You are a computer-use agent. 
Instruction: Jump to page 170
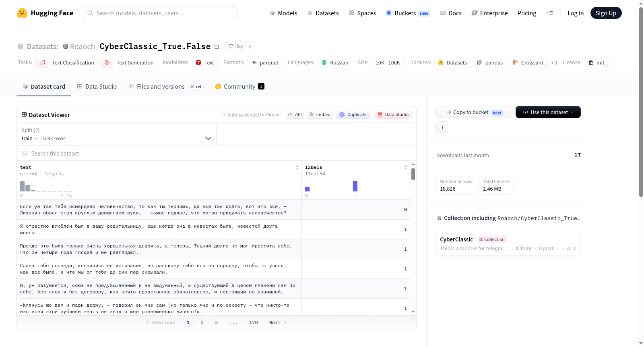[x=253, y=322]
